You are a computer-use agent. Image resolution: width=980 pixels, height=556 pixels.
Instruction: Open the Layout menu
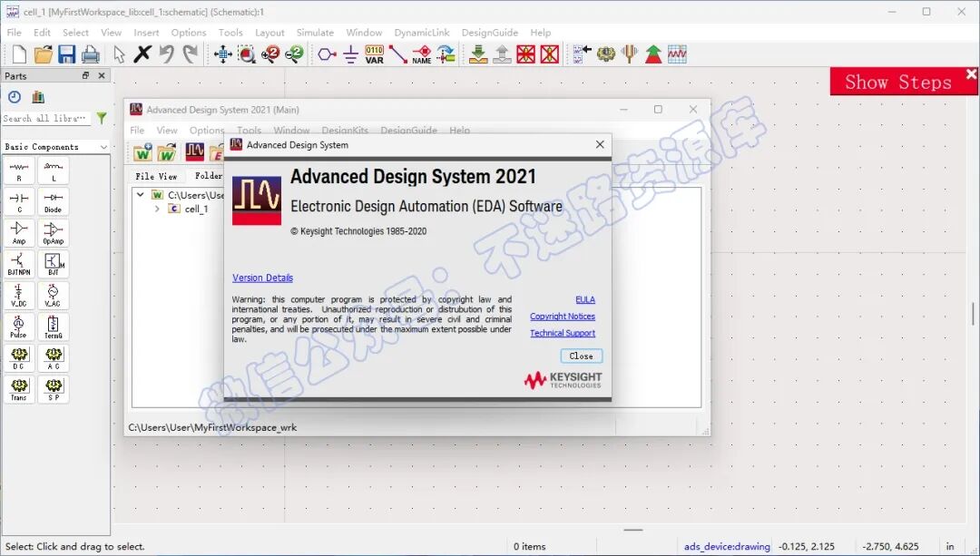269,33
